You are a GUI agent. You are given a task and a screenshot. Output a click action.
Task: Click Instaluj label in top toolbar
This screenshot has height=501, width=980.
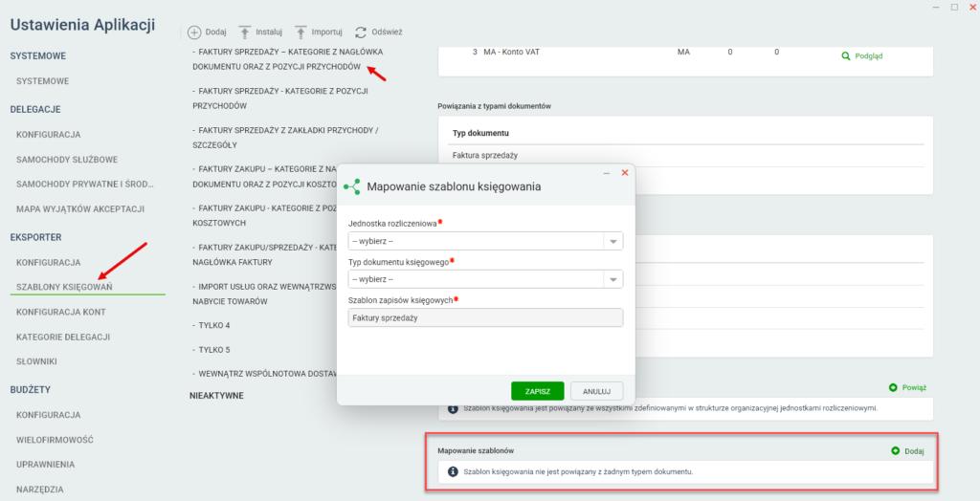coord(269,32)
